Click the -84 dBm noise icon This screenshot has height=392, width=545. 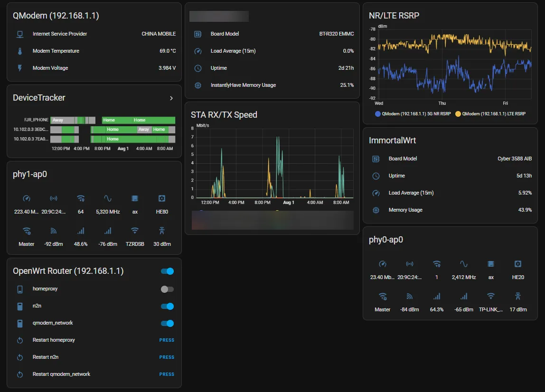pos(409,297)
